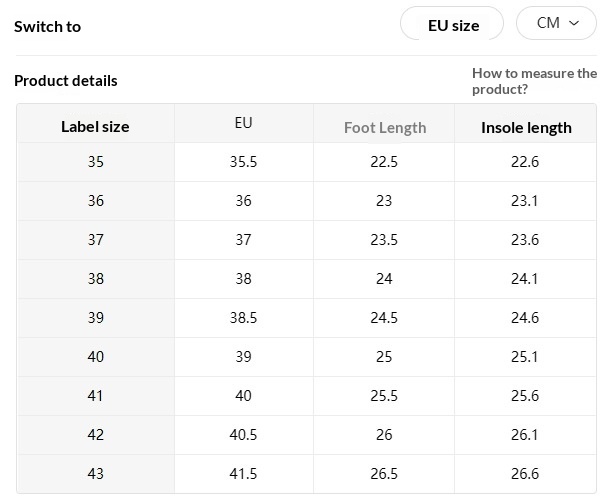Viewport: 612px width, 500px height.
Task: Click the Insole length column header
Action: [x=526, y=127]
